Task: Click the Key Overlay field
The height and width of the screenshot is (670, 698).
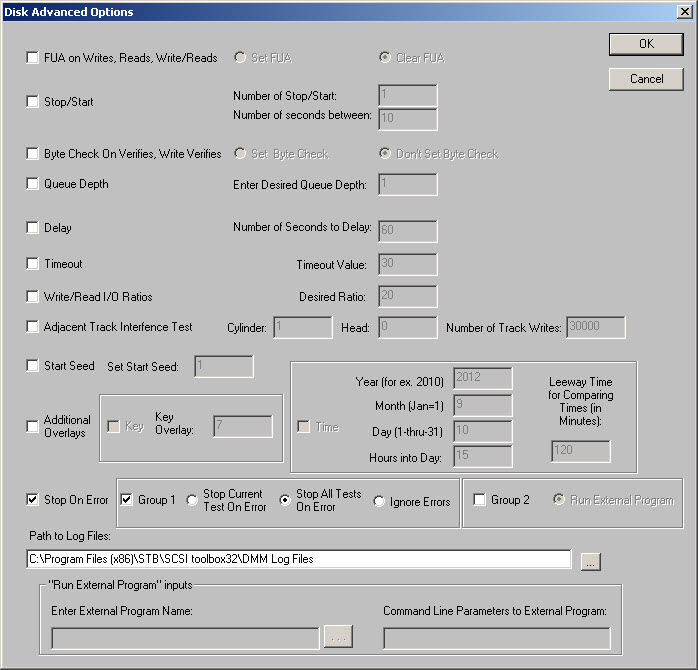Action: (243, 426)
